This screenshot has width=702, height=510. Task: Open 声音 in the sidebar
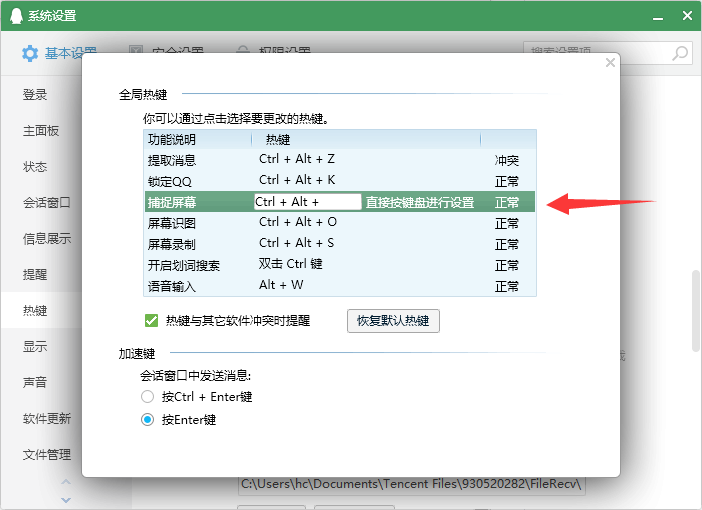coord(35,382)
